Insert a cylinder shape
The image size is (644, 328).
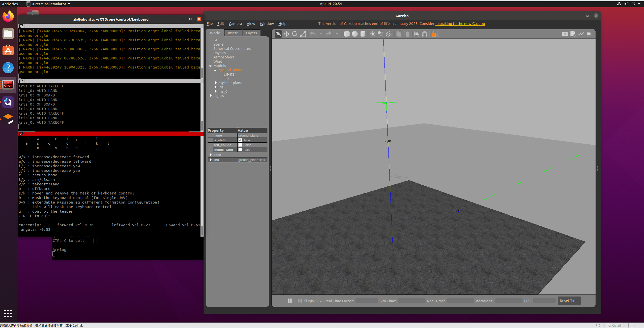tap(363, 34)
